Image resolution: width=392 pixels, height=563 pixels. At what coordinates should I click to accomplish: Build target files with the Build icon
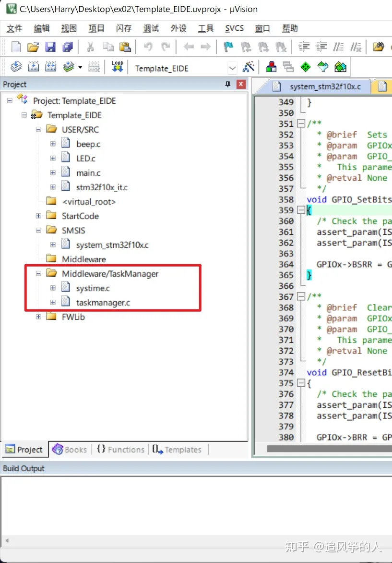coord(34,67)
